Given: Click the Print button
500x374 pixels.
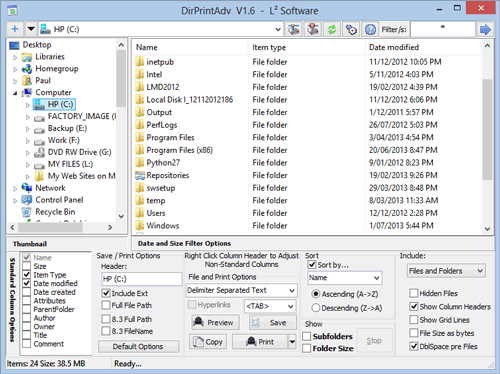Looking at the screenshot, I should 260,342.
